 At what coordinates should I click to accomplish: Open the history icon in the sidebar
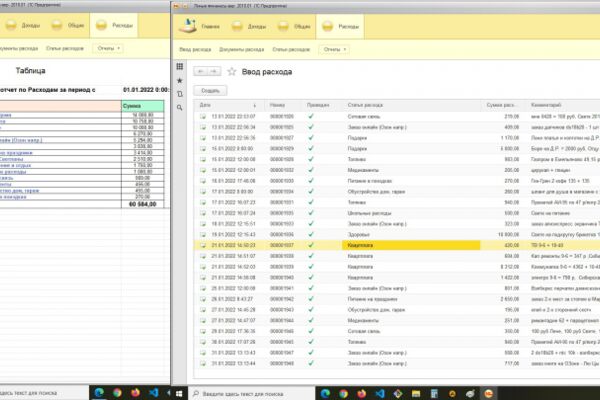click(179, 94)
